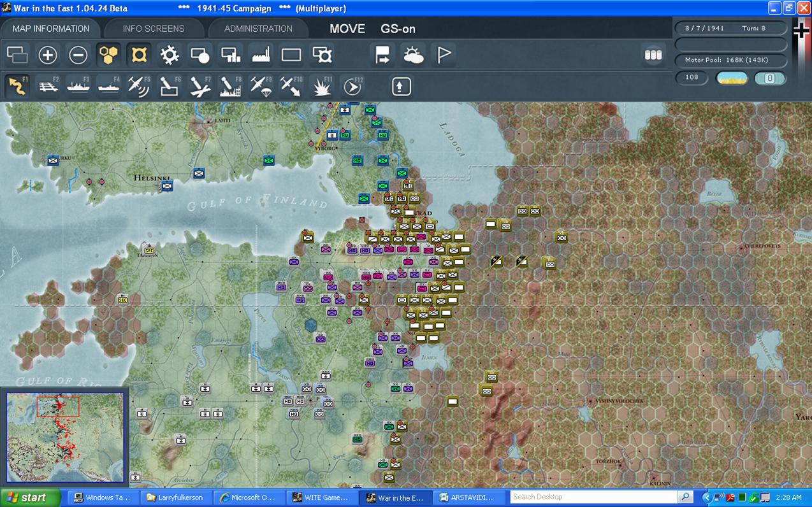The height and width of the screenshot is (507, 812).
Task: Zoom out the map with minus icon
Action: pos(78,55)
